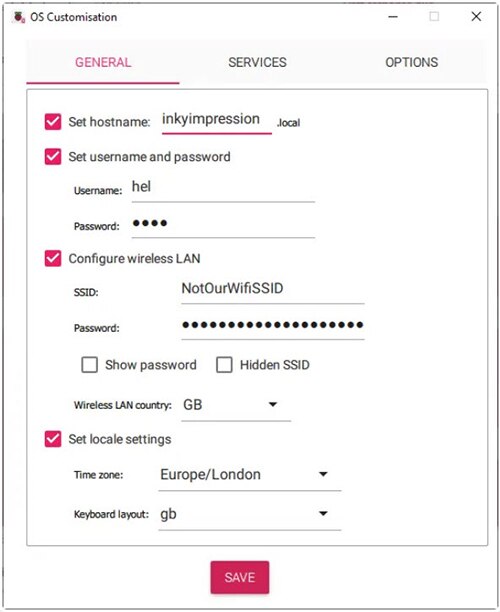
Task: Untick the Set hostname checkbox
Action: click(53, 122)
